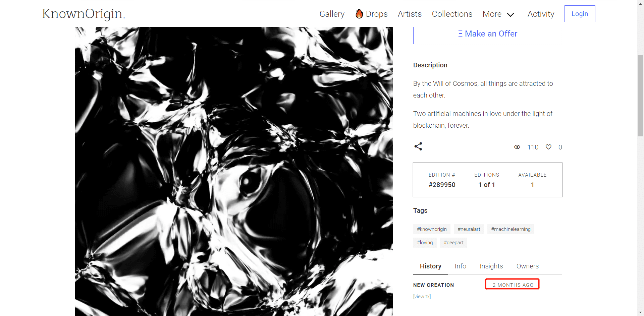Expand the More menu chevron

(x=511, y=14)
